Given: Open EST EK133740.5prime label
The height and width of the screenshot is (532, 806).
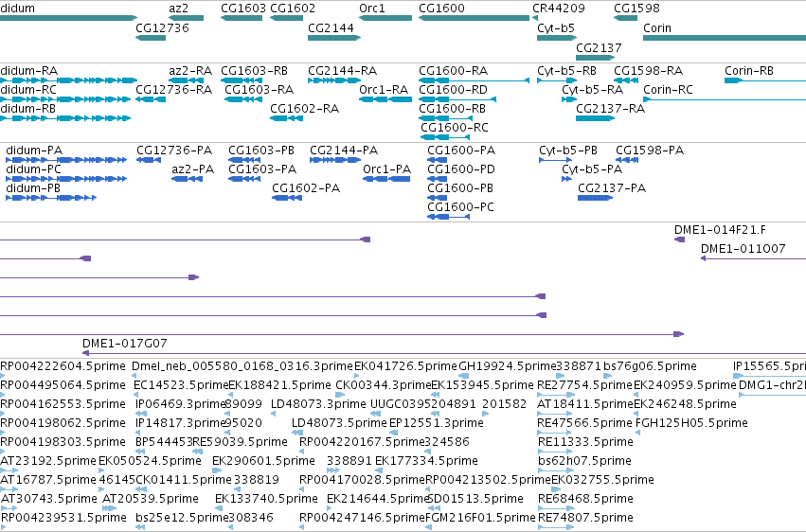Looking at the screenshot, I should coord(266,499).
